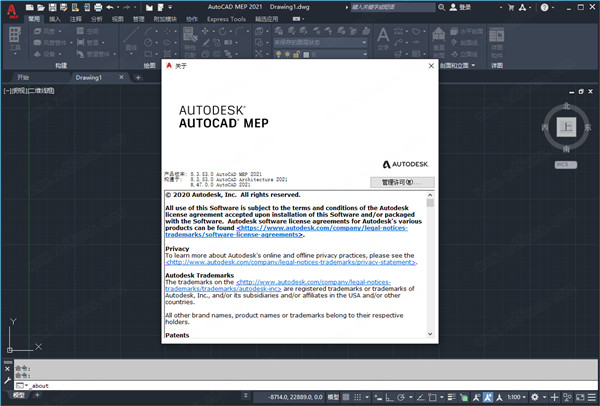Screen dimensions: 600x406
Task: Switch to the 插入 ribbon tab
Action: 53,18
